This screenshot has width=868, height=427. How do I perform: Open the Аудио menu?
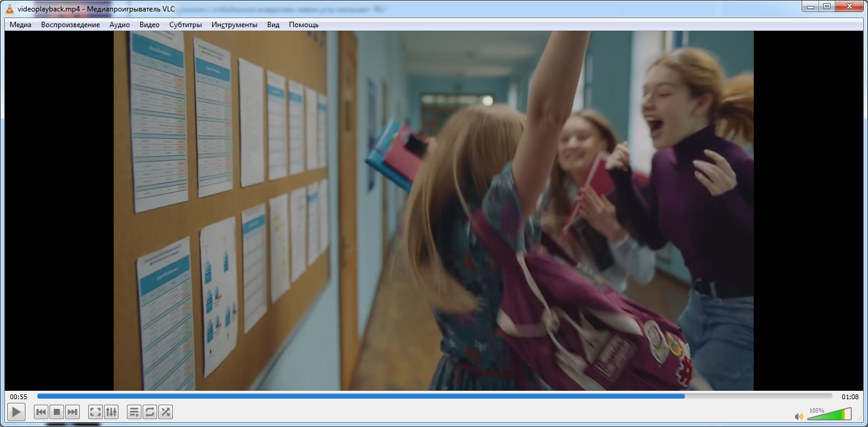coord(120,25)
